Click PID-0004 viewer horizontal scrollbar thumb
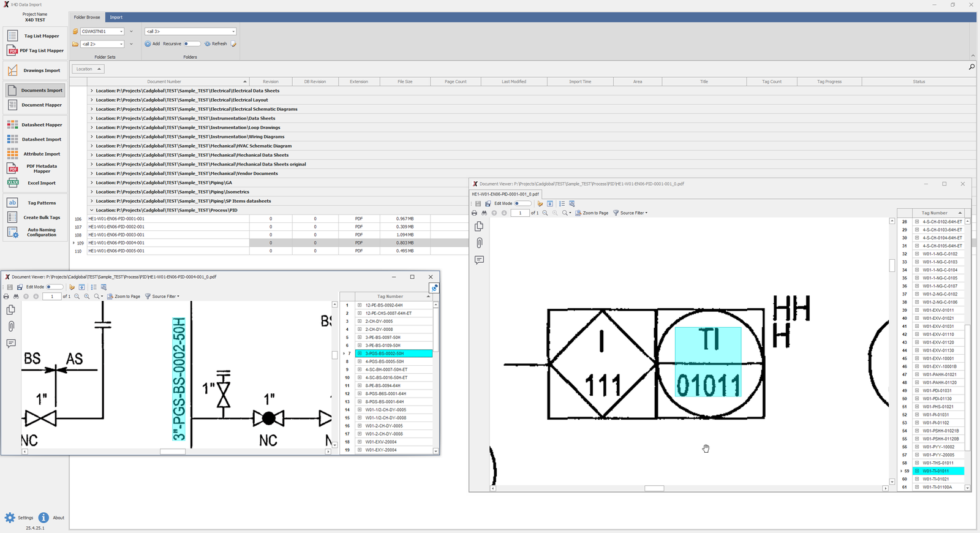 pyautogui.click(x=173, y=452)
